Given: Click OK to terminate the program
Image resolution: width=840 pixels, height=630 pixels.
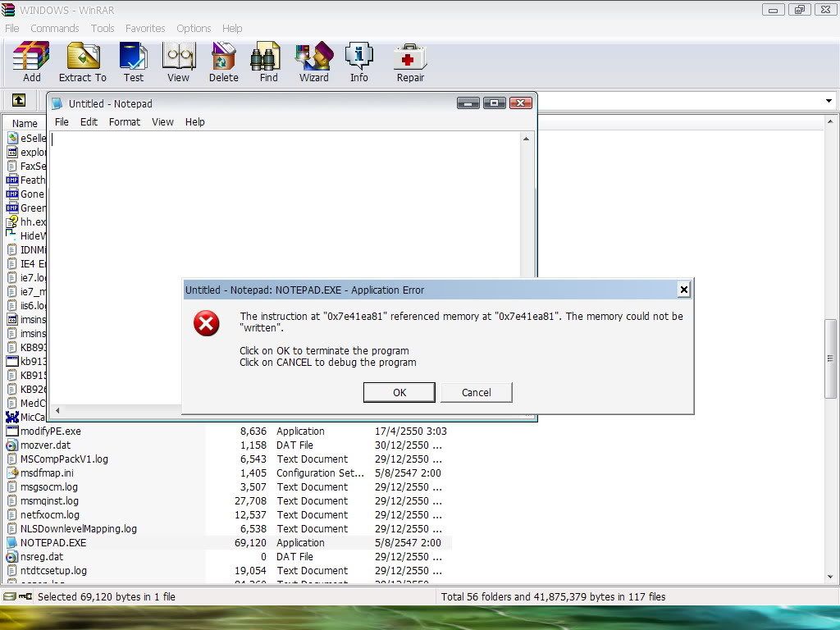Looking at the screenshot, I should pos(399,392).
